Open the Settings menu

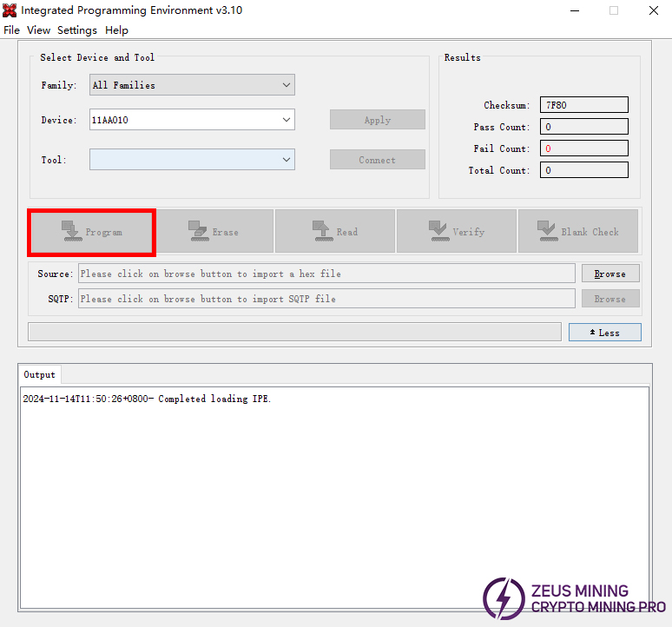coord(77,30)
